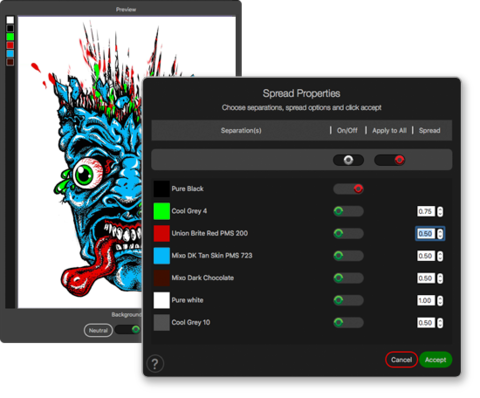Select the green swatch in preview sidebar

click(x=10, y=37)
